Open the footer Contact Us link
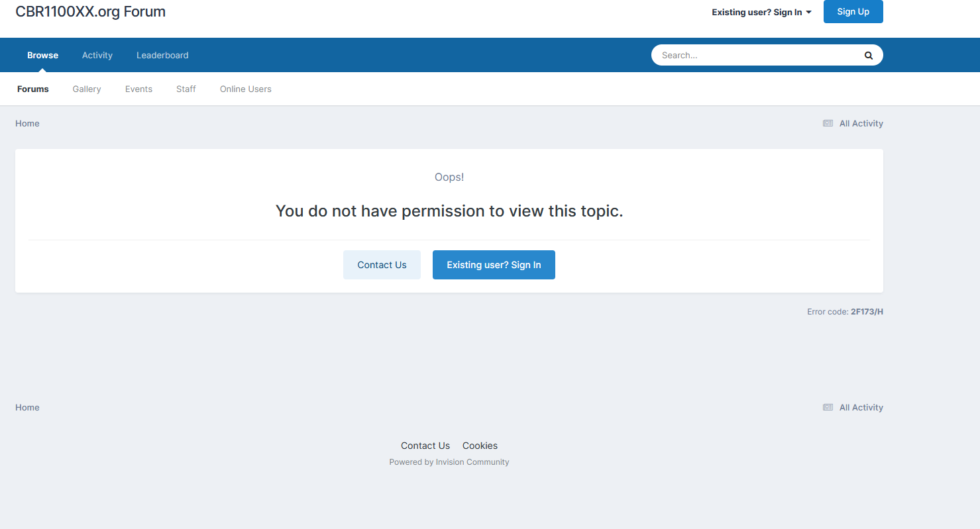The height and width of the screenshot is (529, 980). click(x=425, y=446)
